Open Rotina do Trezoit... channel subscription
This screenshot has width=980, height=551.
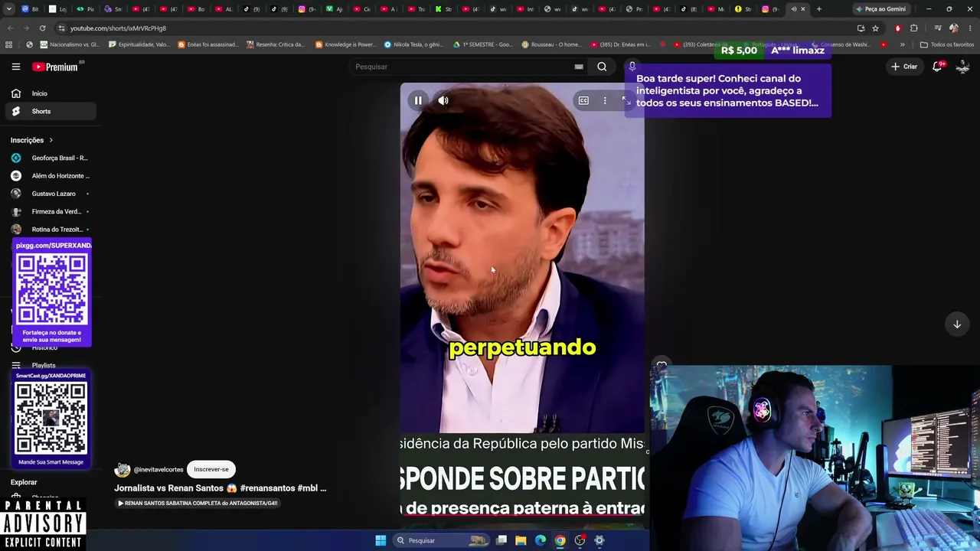coord(51,230)
